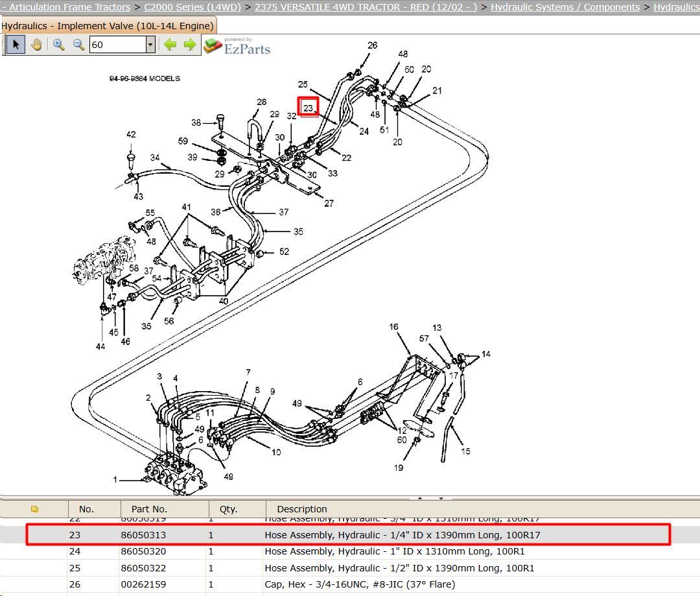
Task: Click callout 15 in the diagram
Action: [x=465, y=451]
